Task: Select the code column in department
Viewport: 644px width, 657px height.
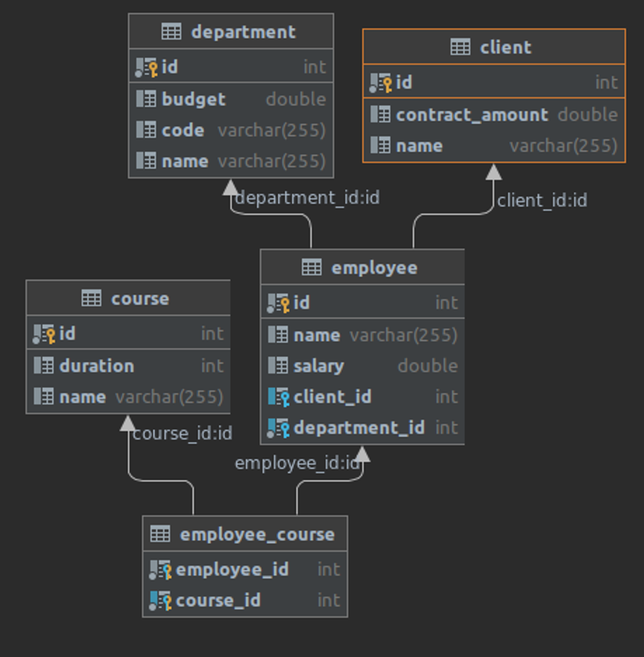Action: pos(183,130)
